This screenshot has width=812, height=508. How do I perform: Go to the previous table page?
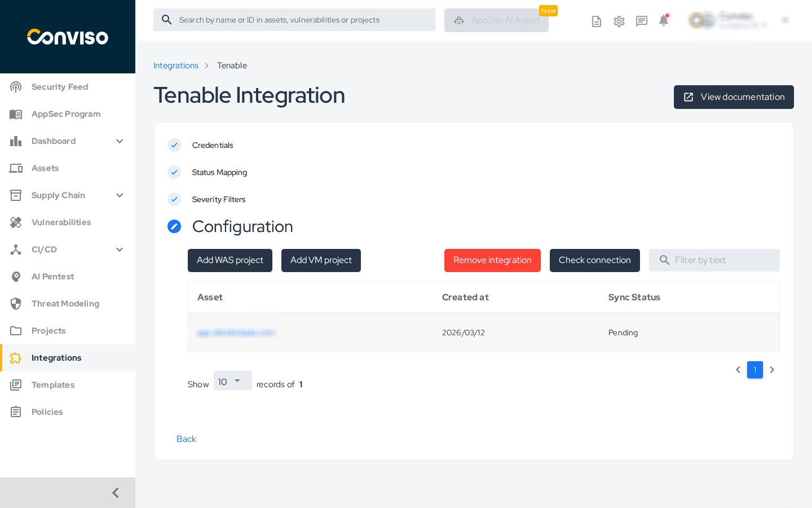pyautogui.click(x=738, y=370)
